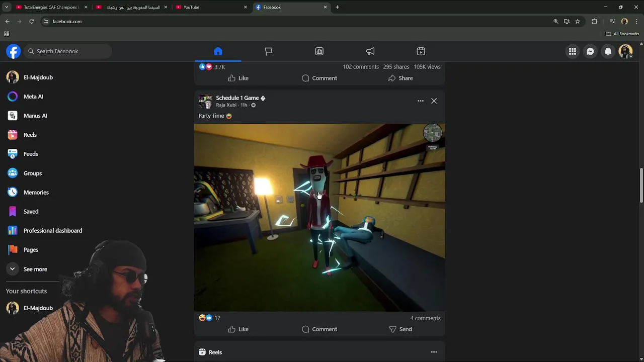Hide the Schedule 1 Game post
Screen dimensions: 644x362
434,101
